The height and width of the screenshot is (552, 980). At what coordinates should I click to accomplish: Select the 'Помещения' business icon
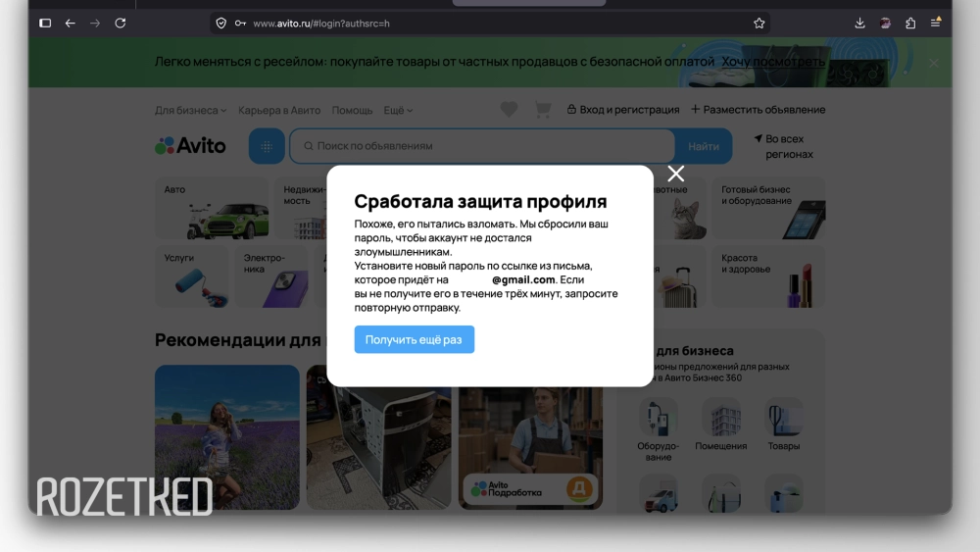[720, 425]
